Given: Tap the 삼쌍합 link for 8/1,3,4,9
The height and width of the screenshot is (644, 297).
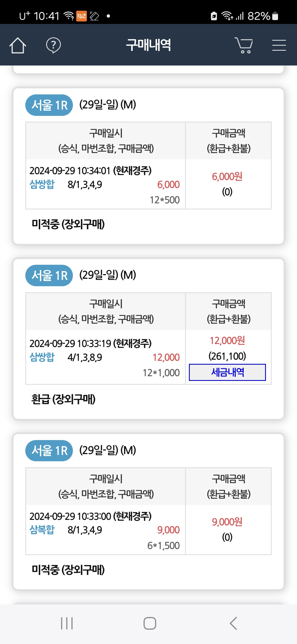Looking at the screenshot, I should coord(42,184).
